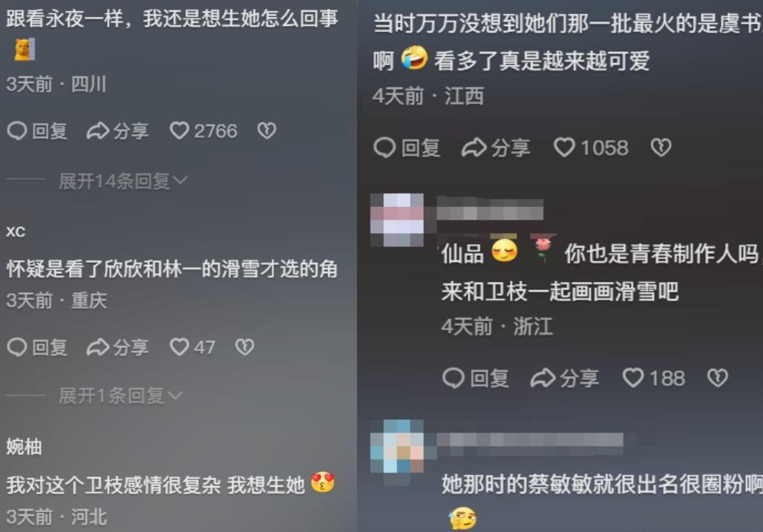The width and height of the screenshot is (763, 532).
Task: Open user XC's profile name
Action: click(x=16, y=231)
